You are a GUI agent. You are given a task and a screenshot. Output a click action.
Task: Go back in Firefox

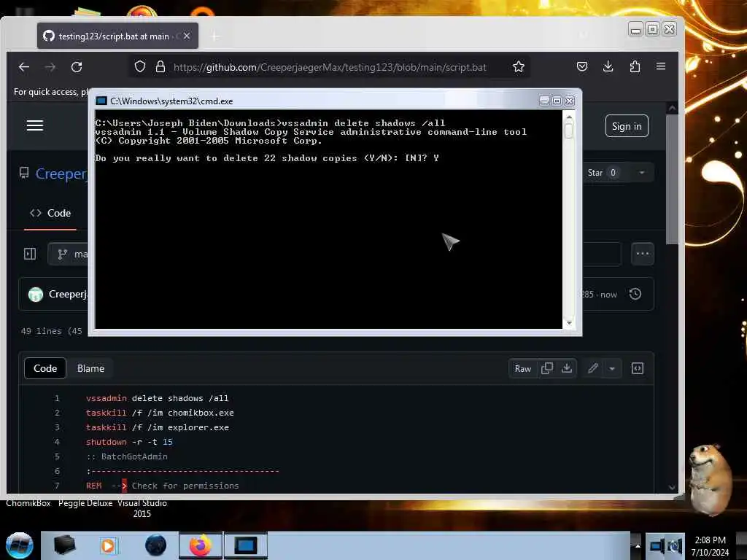(24, 67)
